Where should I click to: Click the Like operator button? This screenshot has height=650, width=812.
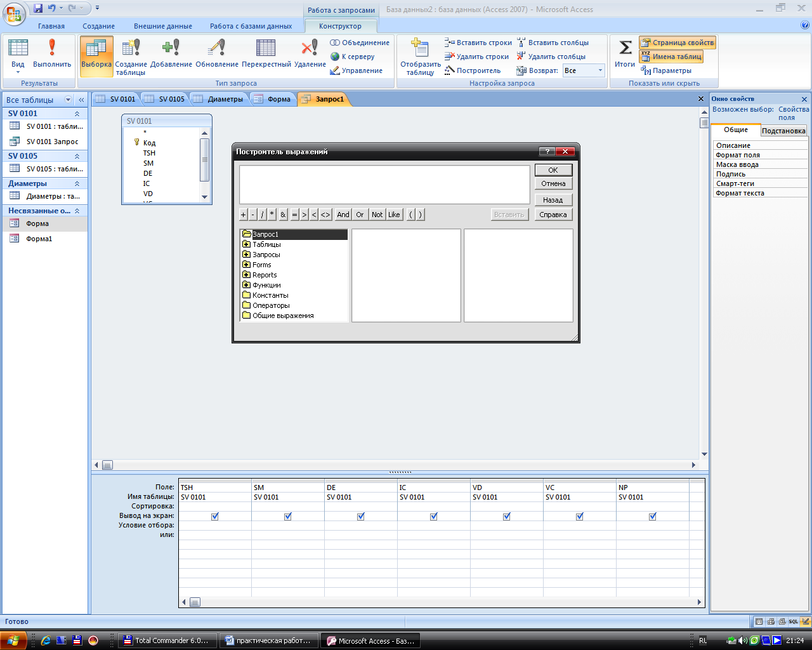pyautogui.click(x=394, y=215)
